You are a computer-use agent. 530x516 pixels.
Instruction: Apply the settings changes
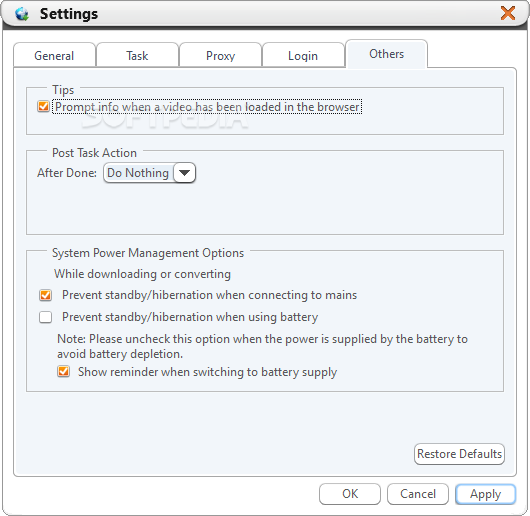click(485, 494)
